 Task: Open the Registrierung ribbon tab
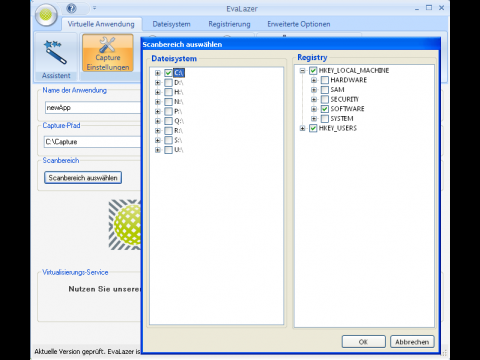[229, 24]
